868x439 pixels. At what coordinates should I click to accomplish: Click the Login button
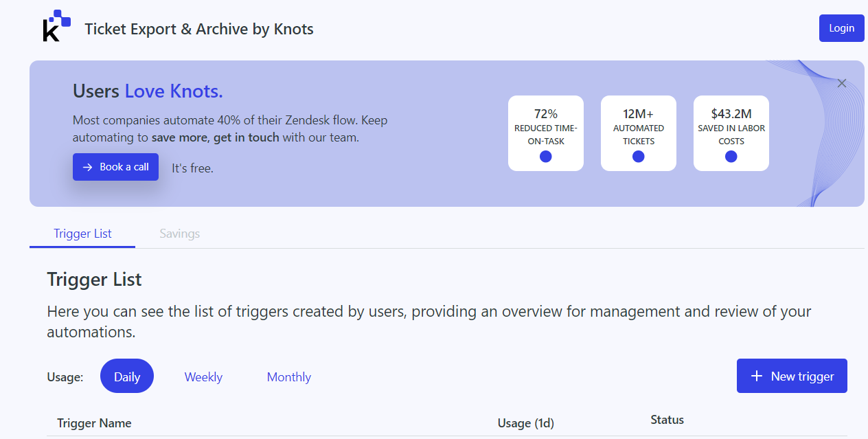[x=842, y=28]
